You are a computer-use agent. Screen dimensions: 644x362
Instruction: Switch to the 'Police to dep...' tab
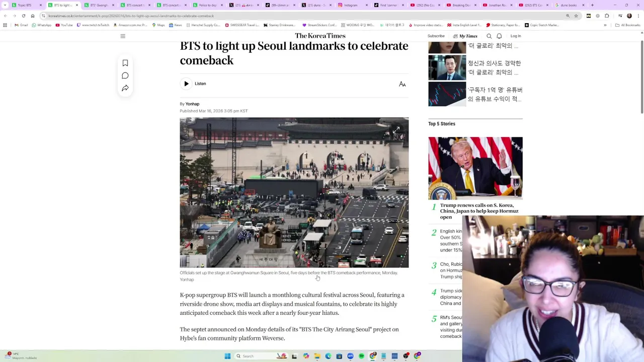point(207,5)
